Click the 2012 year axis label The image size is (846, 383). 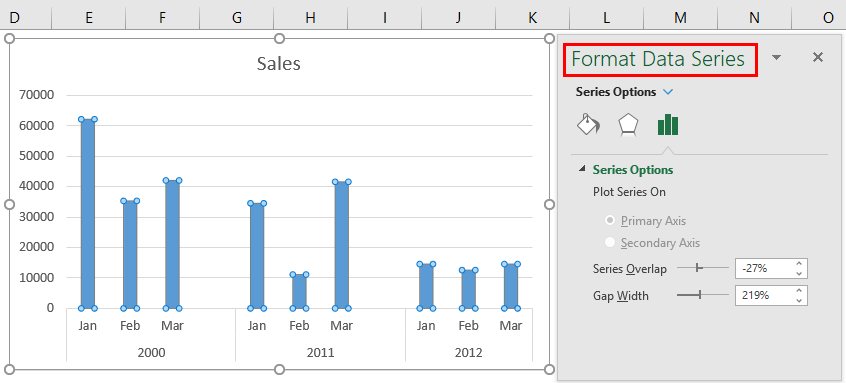(x=468, y=353)
